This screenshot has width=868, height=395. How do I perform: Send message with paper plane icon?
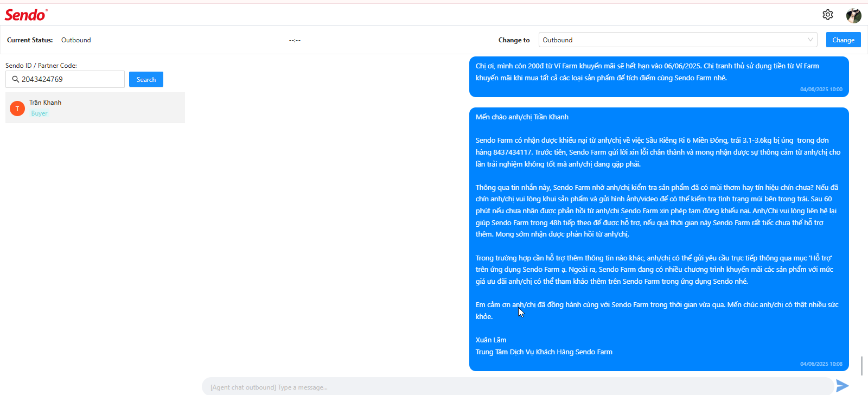click(842, 386)
